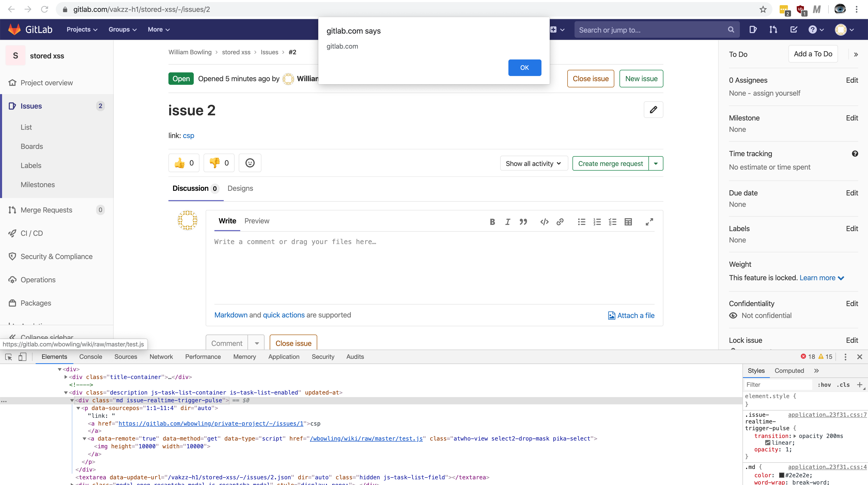The height and width of the screenshot is (485, 868).
Task: Toggle DevTools device toolbar icon
Action: tap(22, 357)
